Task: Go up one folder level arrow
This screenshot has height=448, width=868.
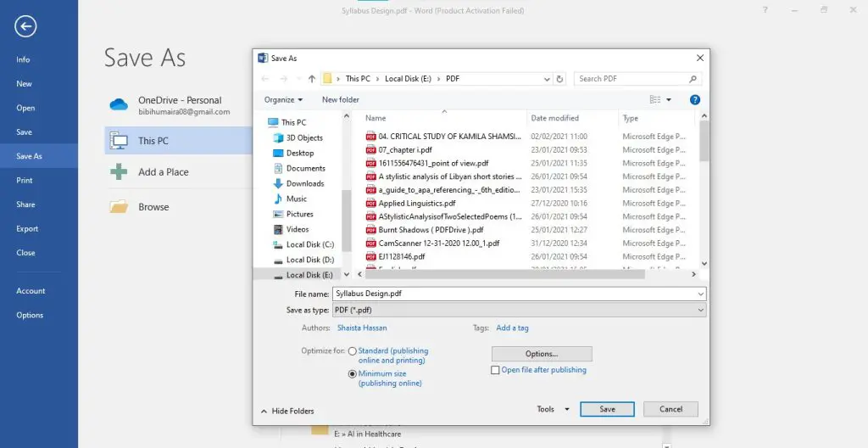Action: click(312, 79)
